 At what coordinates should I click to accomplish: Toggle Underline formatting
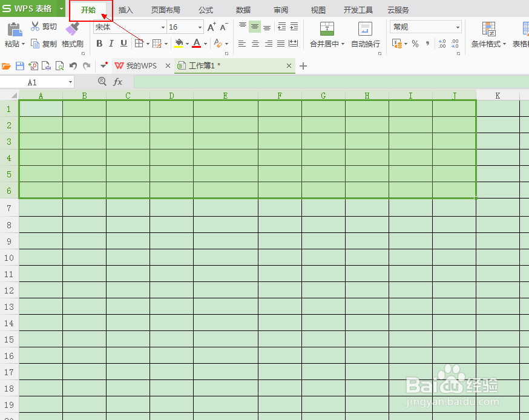point(123,44)
